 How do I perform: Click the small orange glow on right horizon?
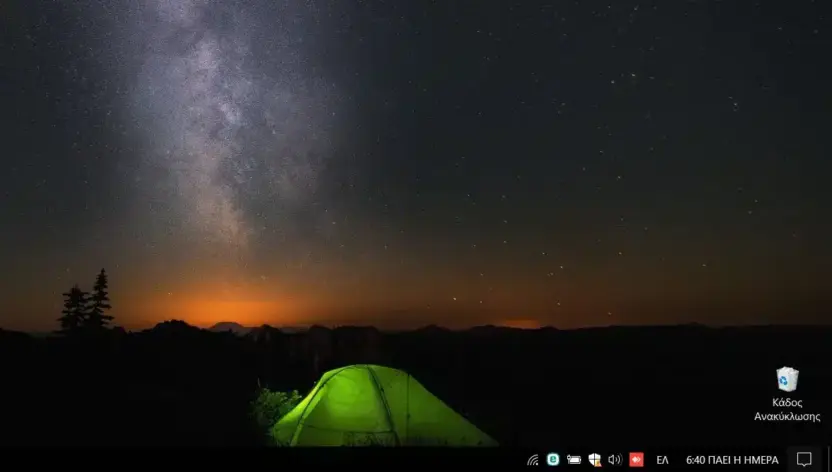click(521, 324)
